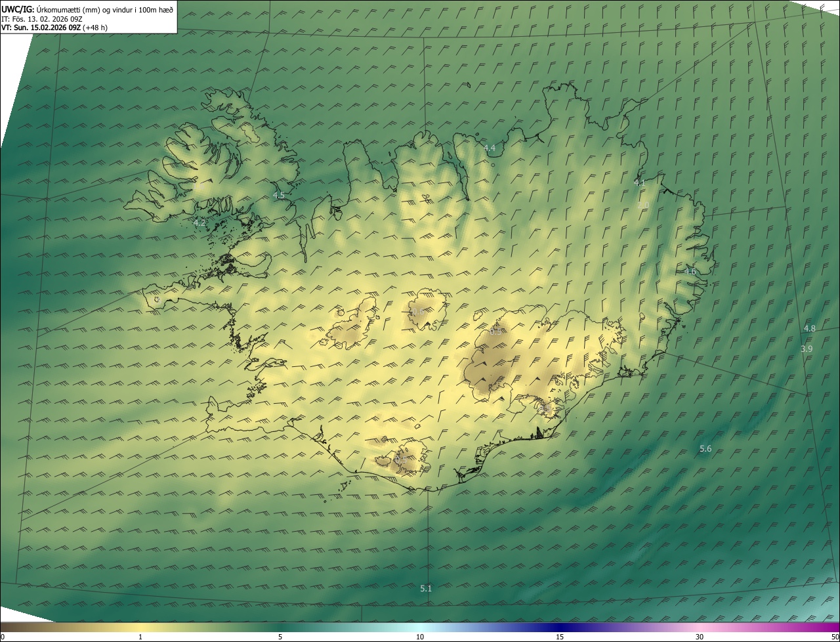Click the '10' tick label on the colorbar
The image size is (840, 642).
(420, 637)
